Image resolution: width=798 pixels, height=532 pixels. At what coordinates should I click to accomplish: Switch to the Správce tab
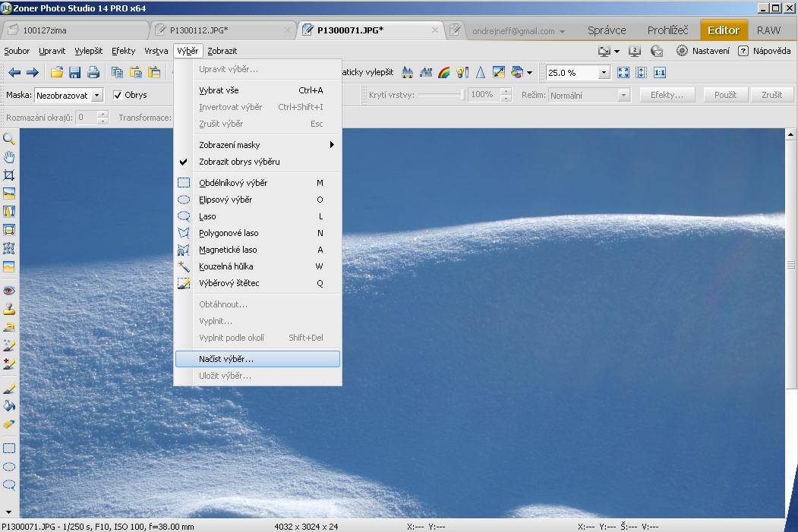pyautogui.click(x=607, y=30)
